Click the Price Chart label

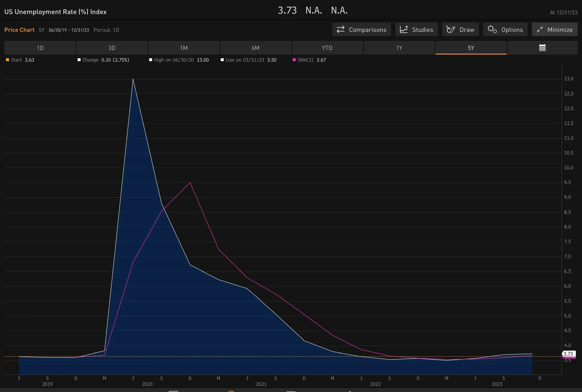pos(19,30)
